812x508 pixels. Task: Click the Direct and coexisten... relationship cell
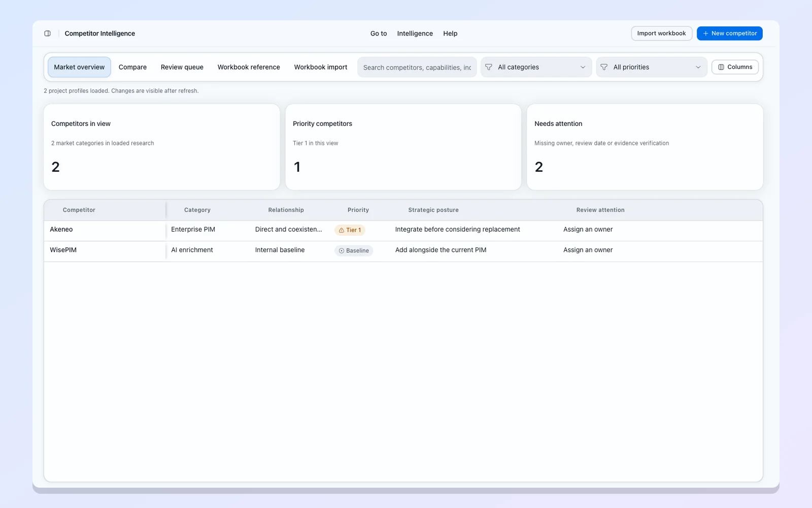click(288, 230)
